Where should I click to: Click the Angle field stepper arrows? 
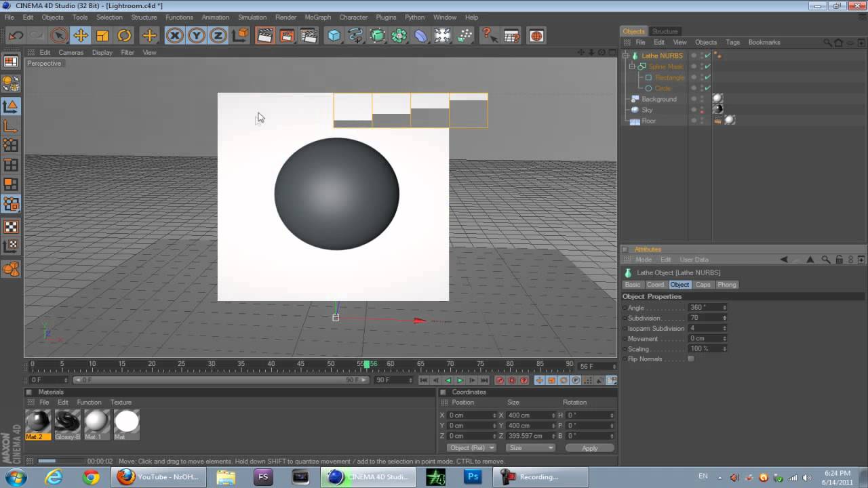tap(724, 308)
